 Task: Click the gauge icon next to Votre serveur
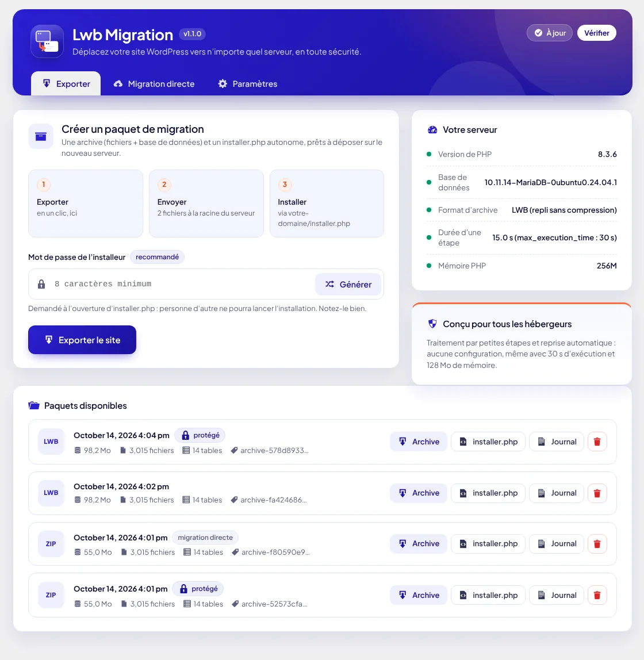click(432, 130)
